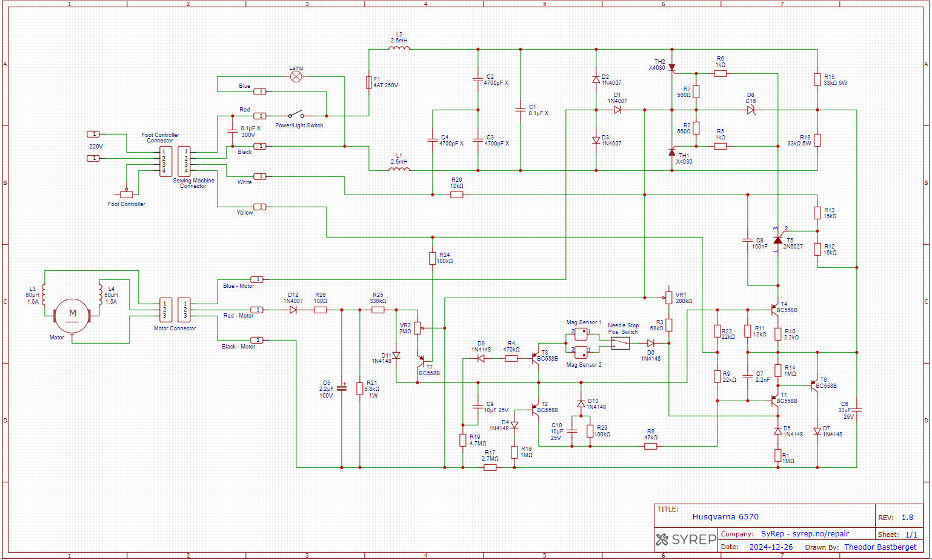Click thyristor TH2 X4030 symbol
Image resolution: width=932 pixels, height=560 pixels.
[671, 67]
